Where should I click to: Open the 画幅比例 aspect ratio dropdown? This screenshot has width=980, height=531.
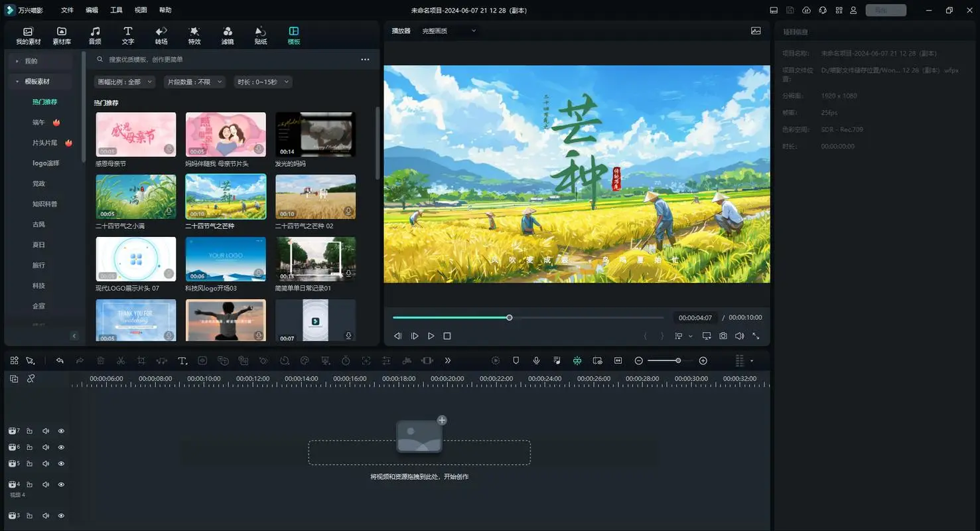(124, 82)
